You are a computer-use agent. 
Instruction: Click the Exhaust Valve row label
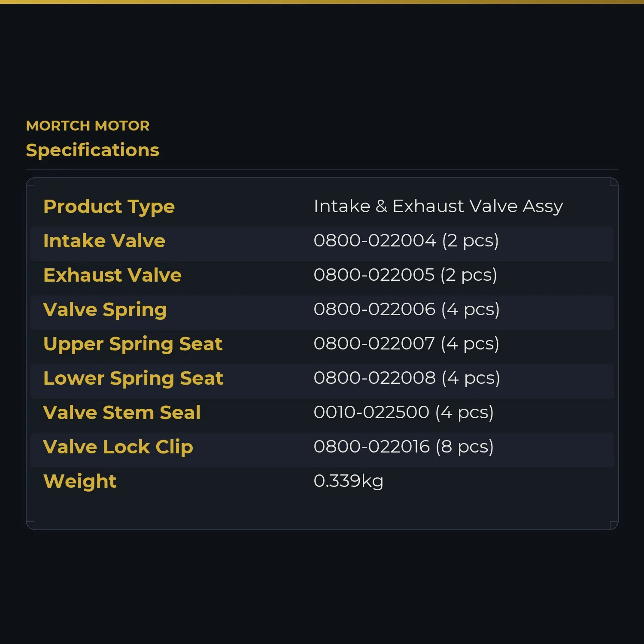(x=112, y=275)
